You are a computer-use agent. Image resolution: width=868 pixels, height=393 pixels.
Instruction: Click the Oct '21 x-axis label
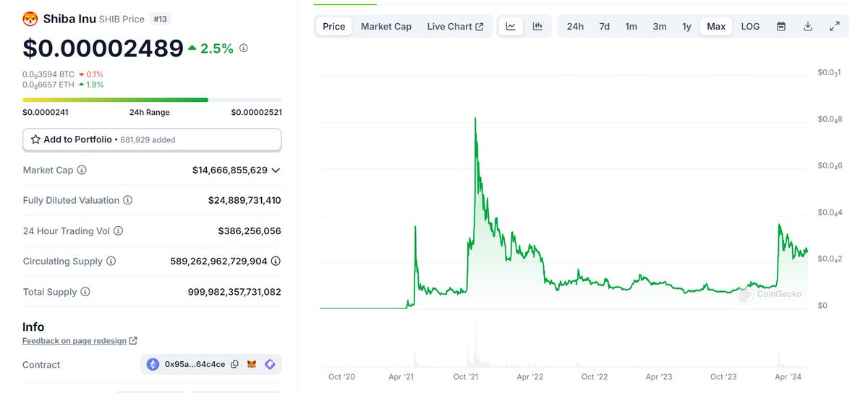click(x=467, y=376)
